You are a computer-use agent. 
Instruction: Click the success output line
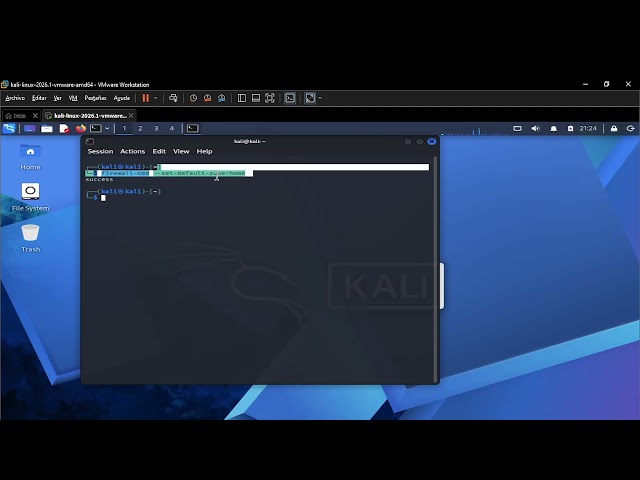[x=99, y=180]
